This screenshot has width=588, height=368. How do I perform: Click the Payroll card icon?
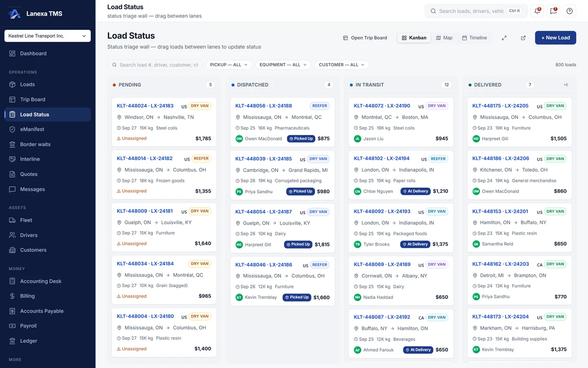point(12,326)
